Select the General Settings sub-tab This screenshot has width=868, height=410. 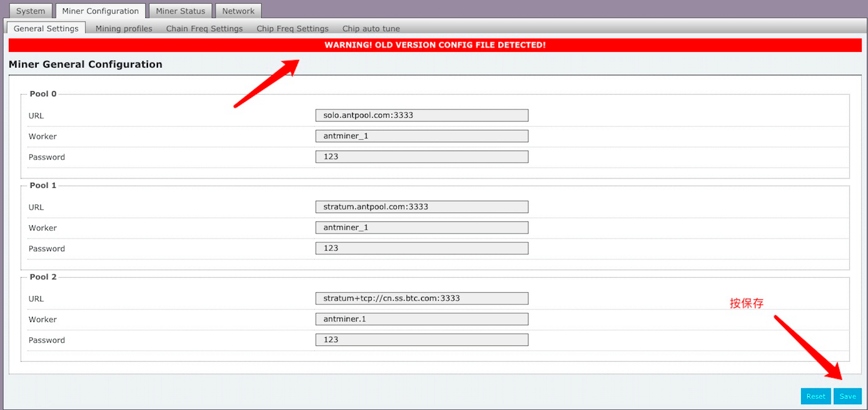pyautogui.click(x=46, y=28)
